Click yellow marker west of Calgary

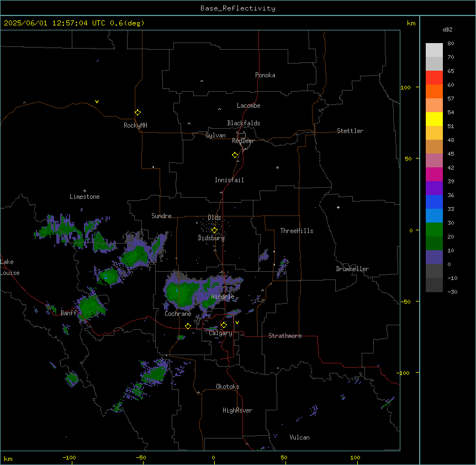[x=188, y=326]
